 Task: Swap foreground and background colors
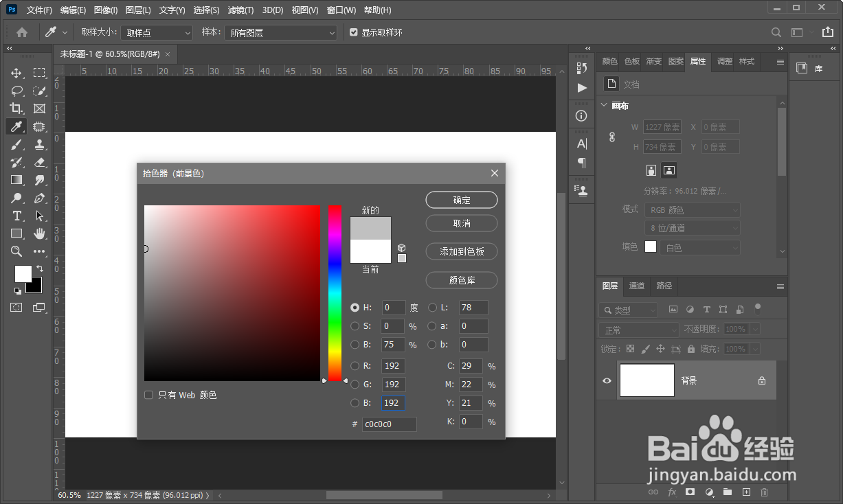click(x=40, y=268)
